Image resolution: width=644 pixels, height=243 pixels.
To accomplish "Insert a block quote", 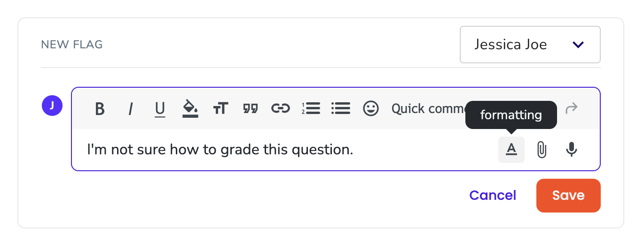I will coord(251,109).
